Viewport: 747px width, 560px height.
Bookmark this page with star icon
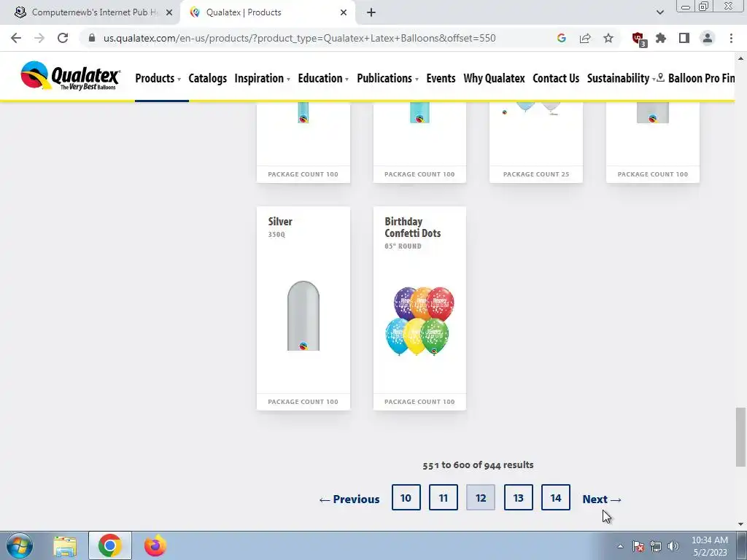608,38
